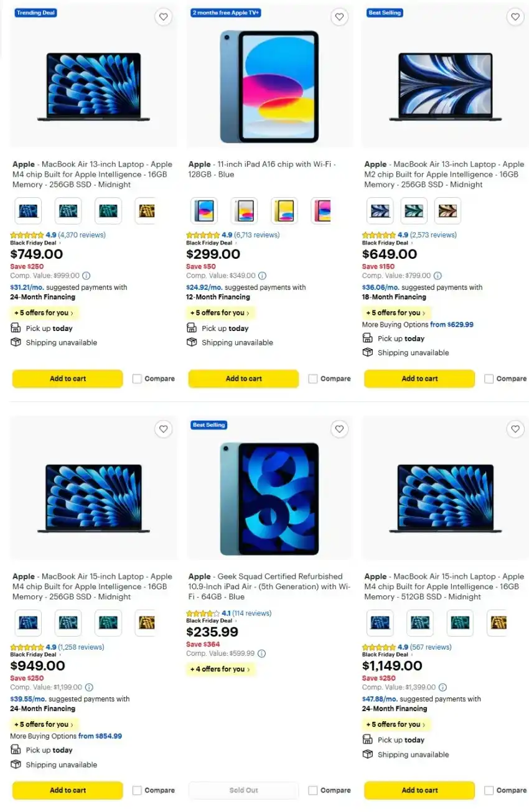Open '+ 5 offers for you' under $1,149.00
The height and width of the screenshot is (812, 529).
click(x=396, y=724)
